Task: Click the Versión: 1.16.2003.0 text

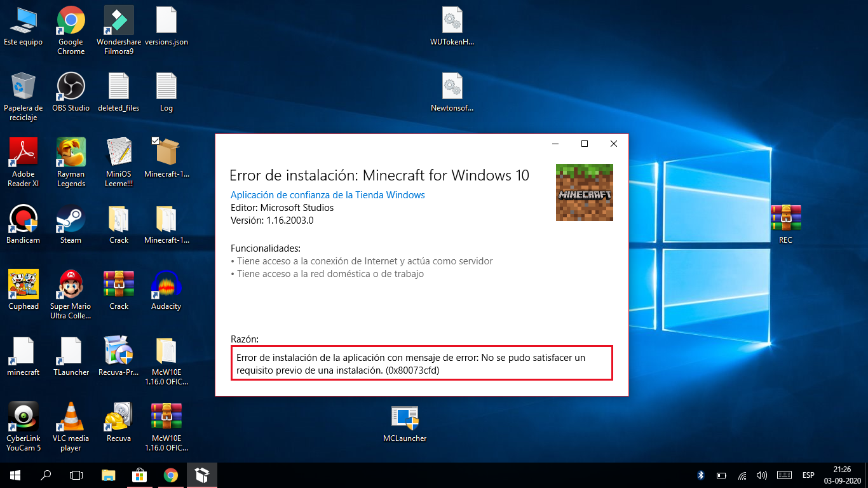Action: coord(272,220)
